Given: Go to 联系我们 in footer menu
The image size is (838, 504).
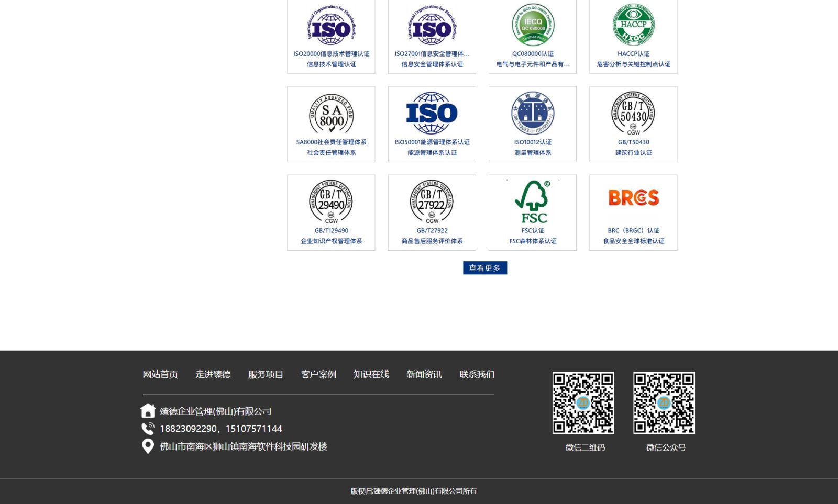Looking at the screenshot, I should tap(477, 374).
